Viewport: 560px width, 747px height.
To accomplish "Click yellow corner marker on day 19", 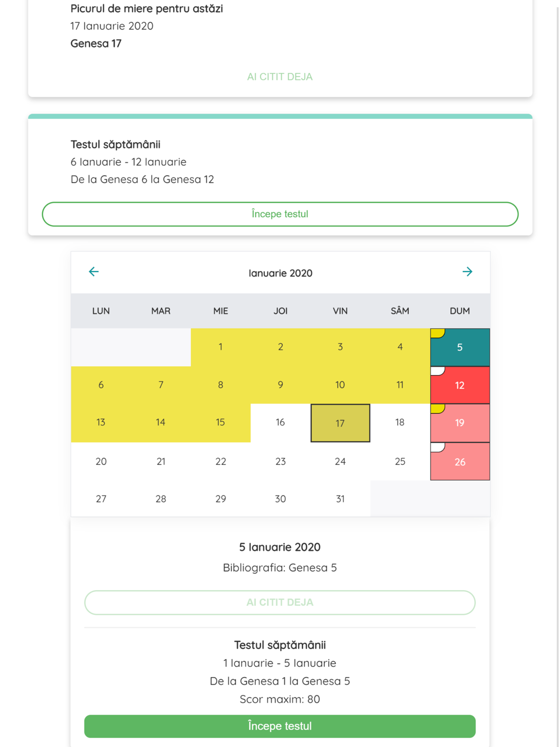I will 437,408.
